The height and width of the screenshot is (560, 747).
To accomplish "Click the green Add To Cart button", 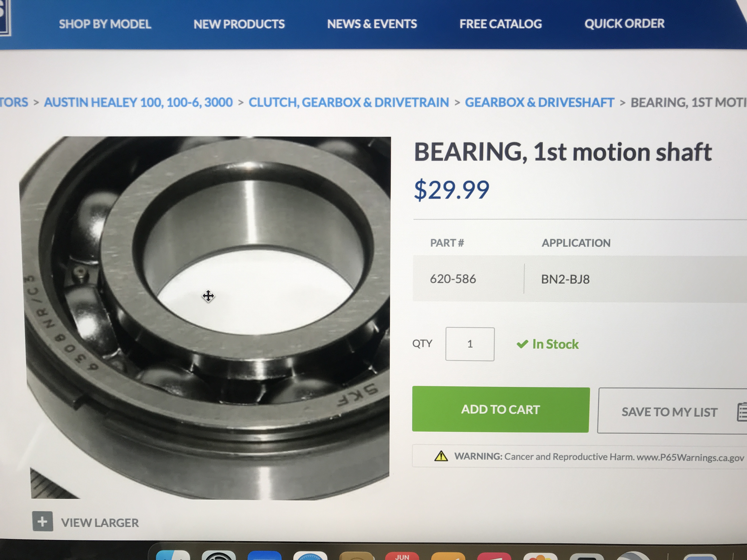I will (x=501, y=409).
